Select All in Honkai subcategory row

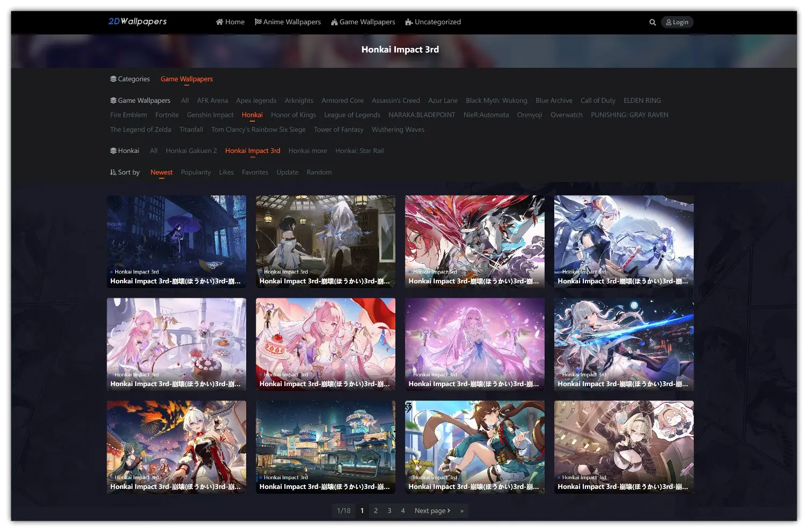point(154,151)
